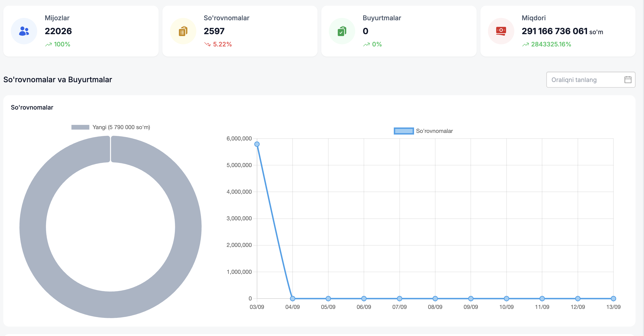Click the calendar icon in range picker
The height and width of the screenshot is (336, 644).
click(x=628, y=80)
